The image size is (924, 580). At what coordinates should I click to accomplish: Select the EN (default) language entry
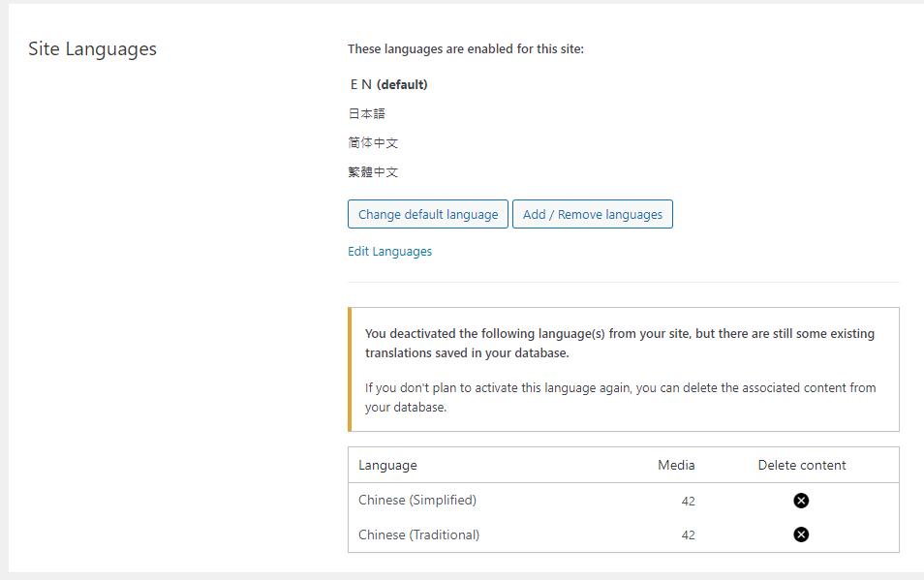click(388, 84)
